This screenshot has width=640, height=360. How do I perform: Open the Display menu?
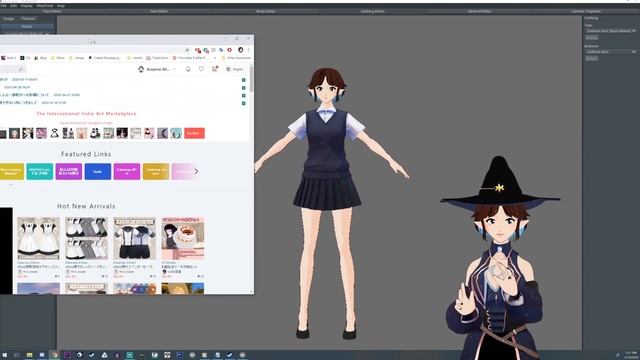27,6
